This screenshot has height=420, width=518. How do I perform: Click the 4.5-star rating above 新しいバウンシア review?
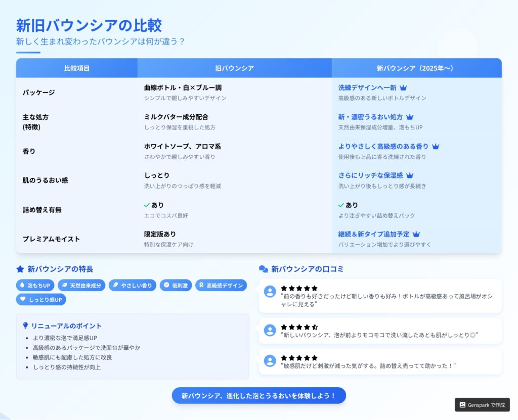(x=299, y=327)
